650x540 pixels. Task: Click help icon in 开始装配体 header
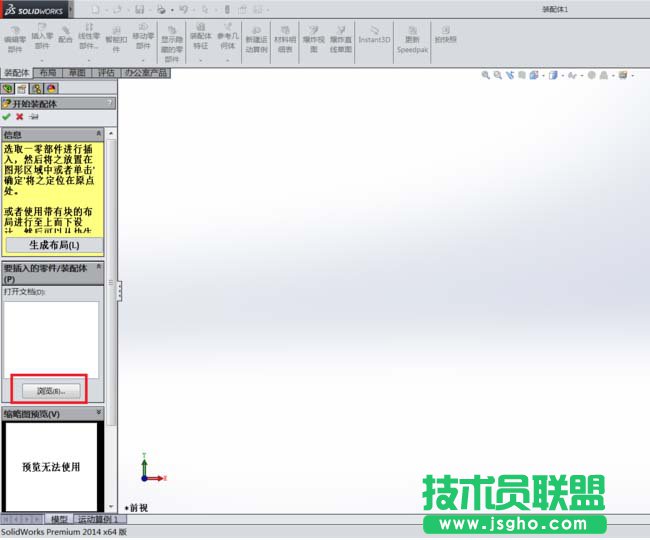110,102
